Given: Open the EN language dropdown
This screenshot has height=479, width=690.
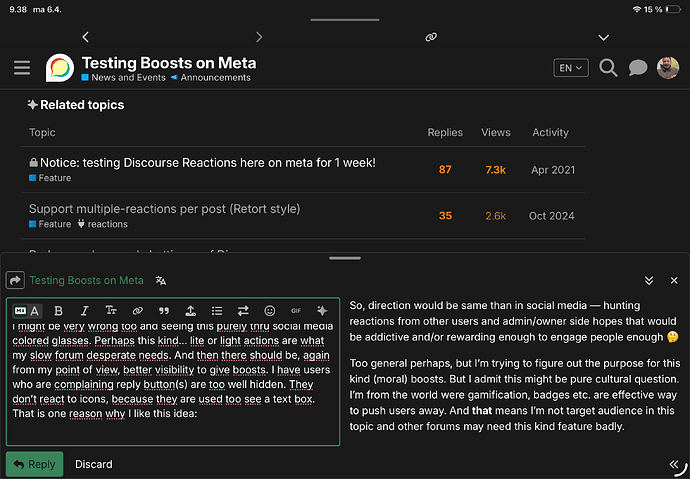Looking at the screenshot, I should coord(570,68).
